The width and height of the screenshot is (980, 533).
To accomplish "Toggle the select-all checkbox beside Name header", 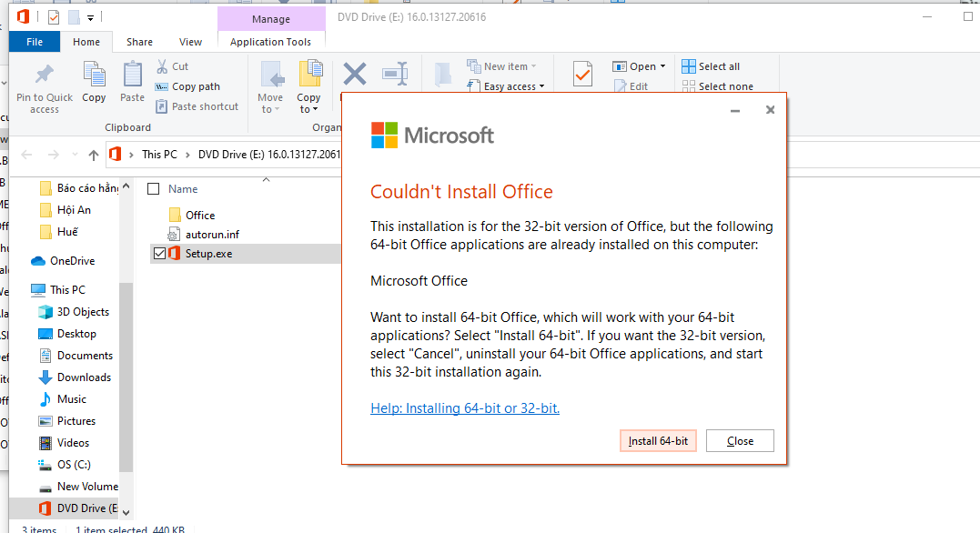I will click(x=153, y=188).
